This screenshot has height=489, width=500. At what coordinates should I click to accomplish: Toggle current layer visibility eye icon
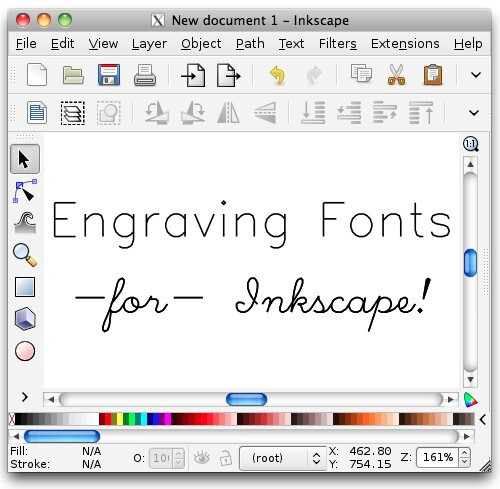point(201,458)
